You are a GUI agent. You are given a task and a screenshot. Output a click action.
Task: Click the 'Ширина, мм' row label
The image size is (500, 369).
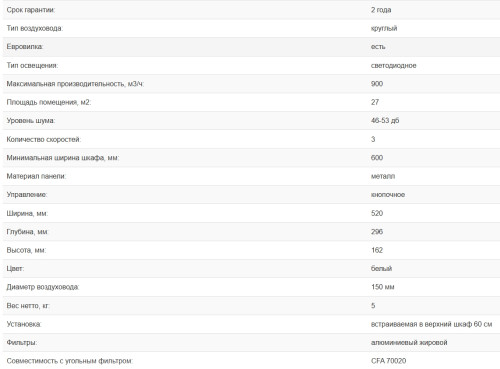click(27, 213)
